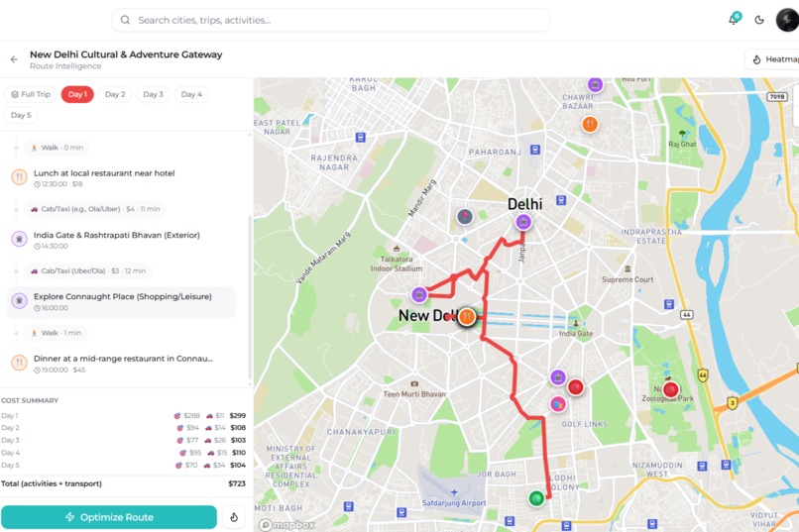
Task: Click the purple marker under Delhi label
Action: pos(523,222)
